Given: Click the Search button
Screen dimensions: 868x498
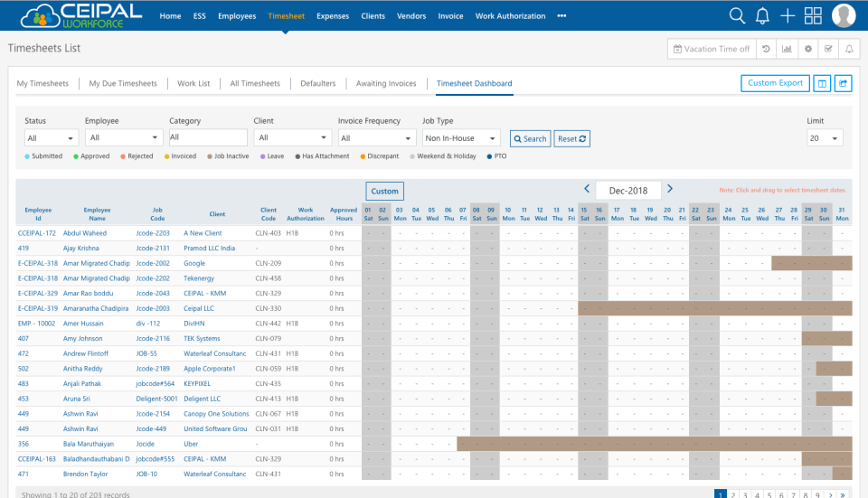Looking at the screenshot, I should [531, 139].
